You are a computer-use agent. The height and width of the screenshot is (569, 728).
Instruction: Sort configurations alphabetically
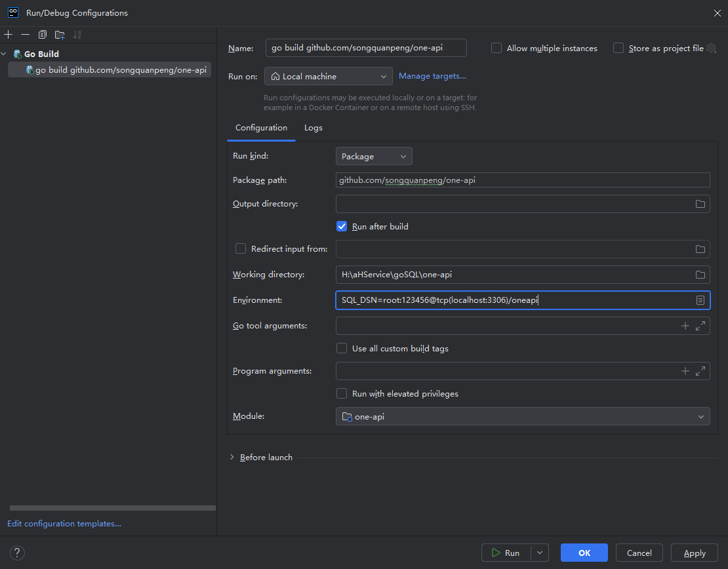coord(77,35)
